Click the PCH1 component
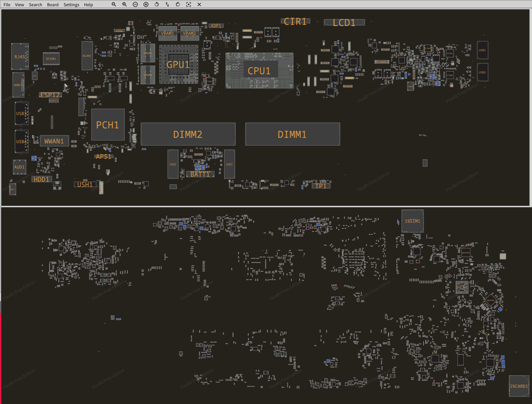532x404 pixels. pyautogui.click(x=108, y=125)
